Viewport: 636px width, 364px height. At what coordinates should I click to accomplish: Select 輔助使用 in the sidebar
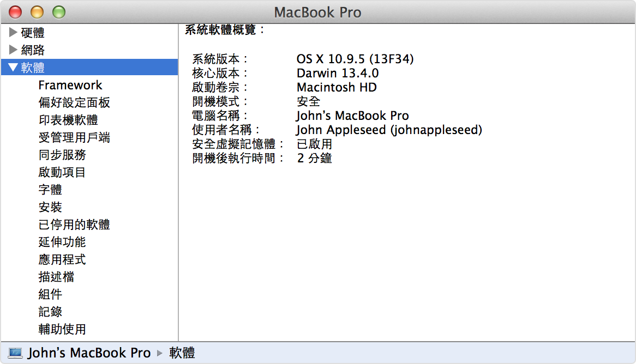click(62, 329)
